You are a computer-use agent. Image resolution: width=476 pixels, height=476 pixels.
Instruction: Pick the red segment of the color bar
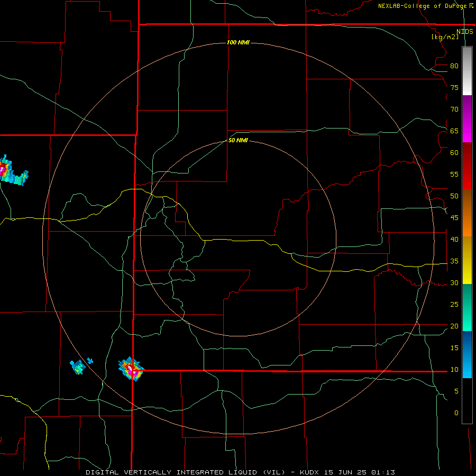467,166
